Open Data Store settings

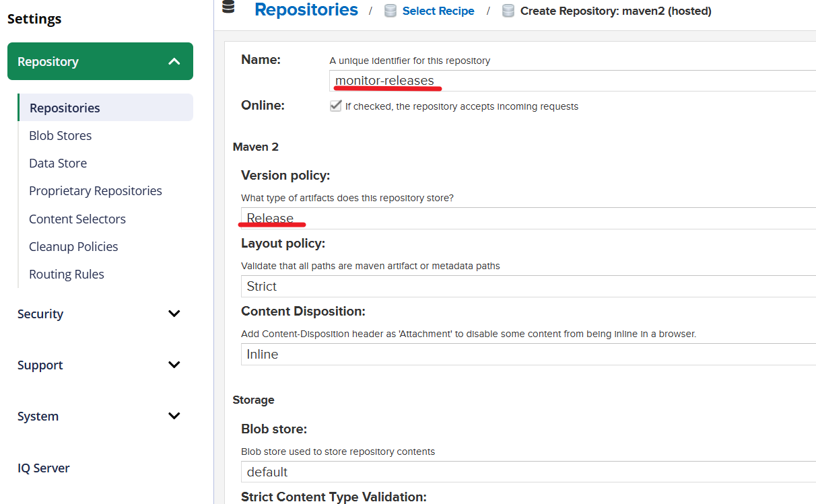[58, 163]
